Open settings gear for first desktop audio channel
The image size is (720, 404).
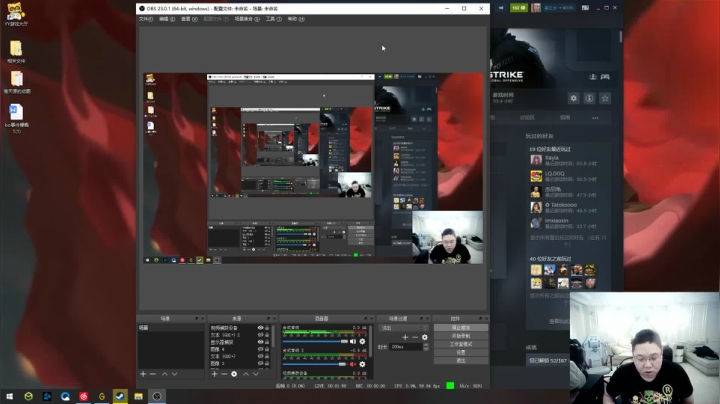pyautogui.click(x=362, y=342)
